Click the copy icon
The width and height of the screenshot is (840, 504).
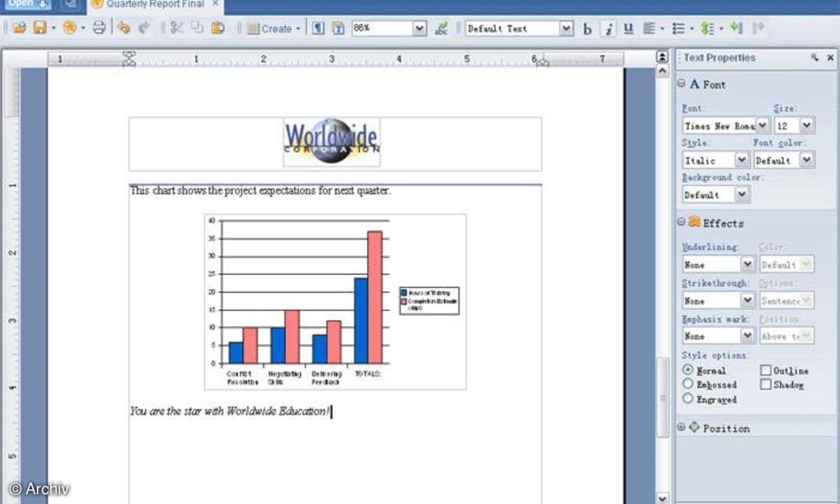click(x=197, y=28)
